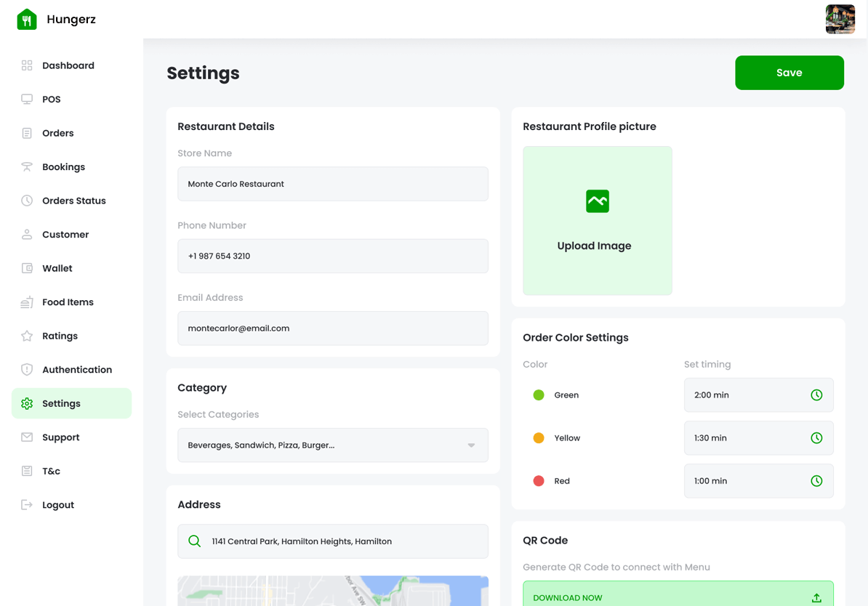Click the POS monitor icon
Screen dimensions: 868x606
27,100
